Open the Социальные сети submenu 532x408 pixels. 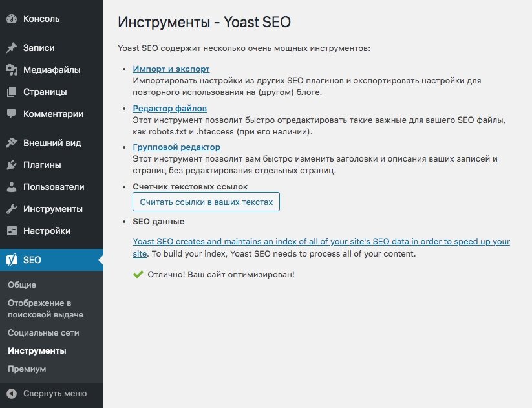point(43,332)
